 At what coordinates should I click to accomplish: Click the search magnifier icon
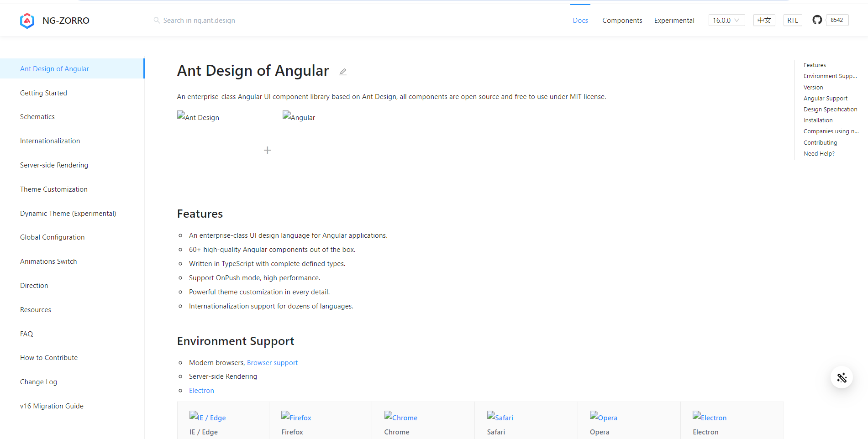(x=157, y=20)
